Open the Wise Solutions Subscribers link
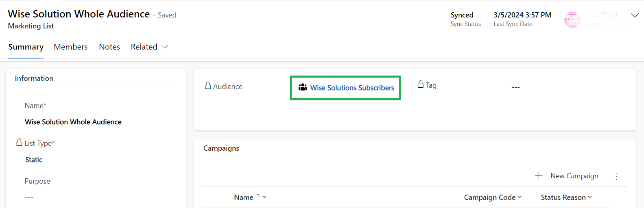 coord(352,88)
